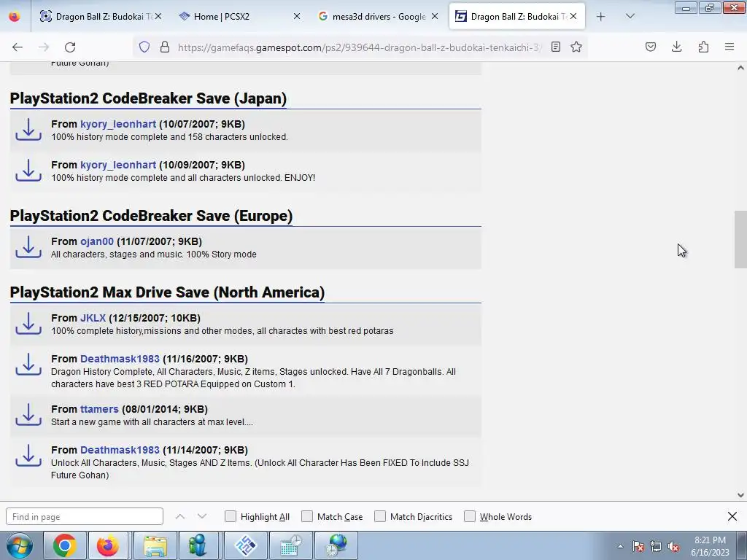Open a new tab
Image resolution: width=747 pixels, height=560 pixels.
pos(601,17)
